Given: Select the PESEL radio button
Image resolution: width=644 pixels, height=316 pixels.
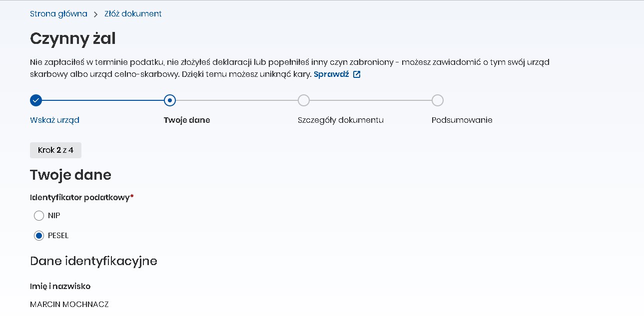Looking at the screenshot, I should [39, 236].
